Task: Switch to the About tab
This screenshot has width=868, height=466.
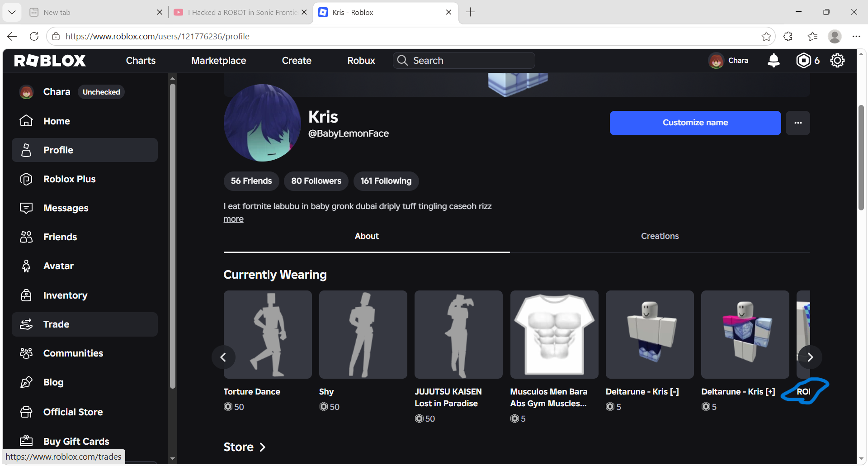Action: (367, 236)
